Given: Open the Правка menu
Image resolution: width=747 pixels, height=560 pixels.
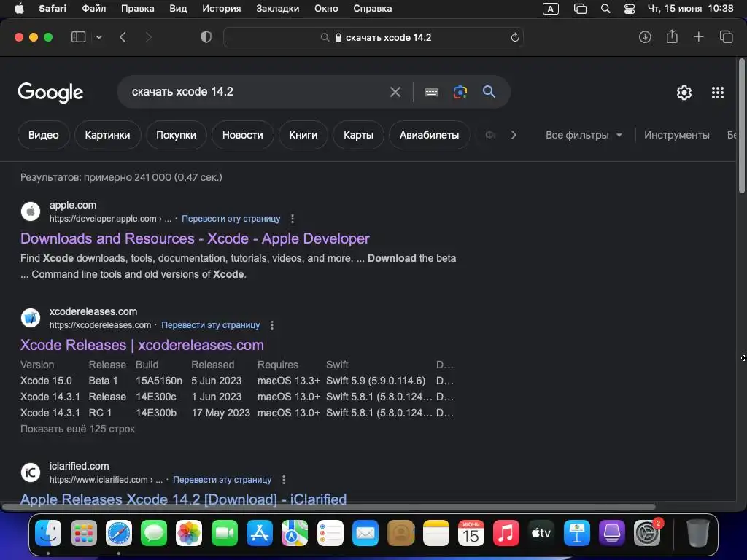Looking at the screenshot, I should 137,9.
